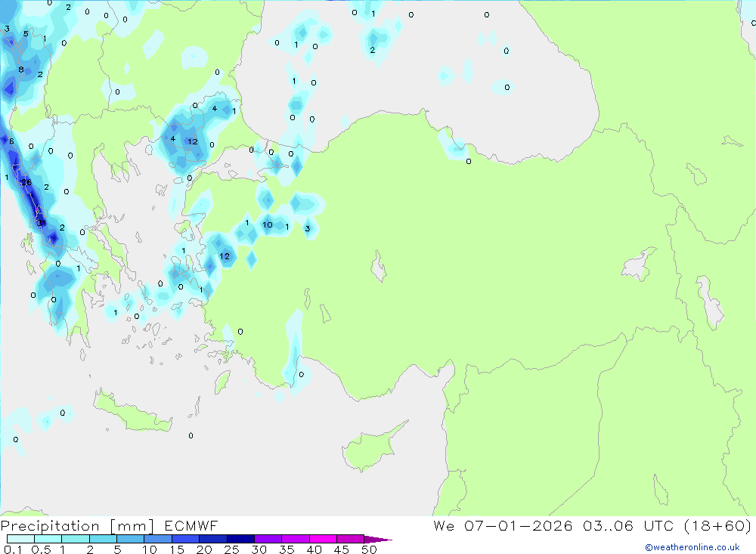
Task: Click the "26" precipitation value over Greece
Action: 26,183
